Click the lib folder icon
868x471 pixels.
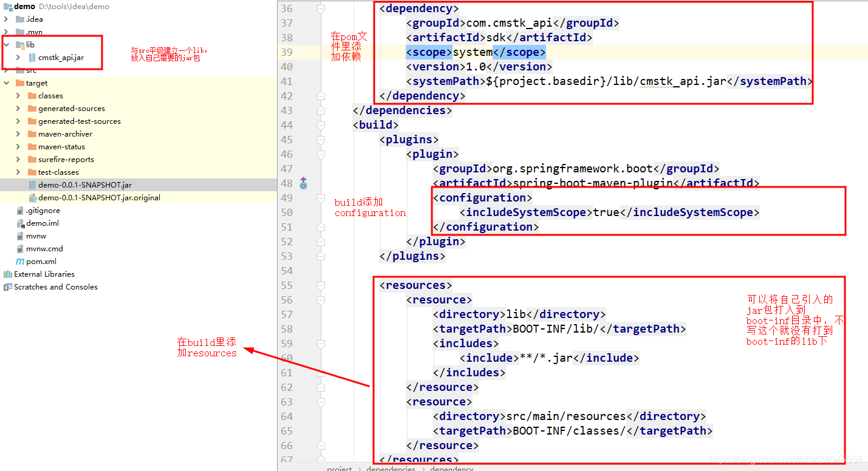(20, 45)
